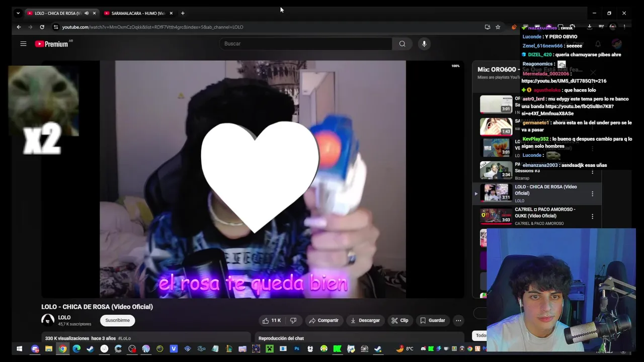Click chat username KevPlay352
Screen dimensions: 644x362
pos(535,139)
